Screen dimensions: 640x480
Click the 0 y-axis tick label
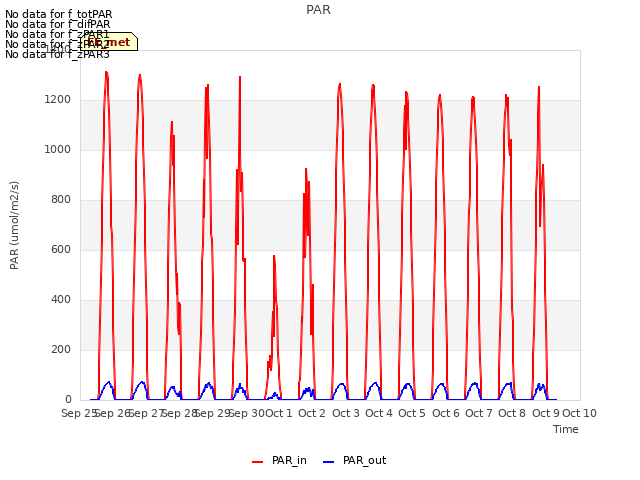pyautogui.click(x=68, y=400)
